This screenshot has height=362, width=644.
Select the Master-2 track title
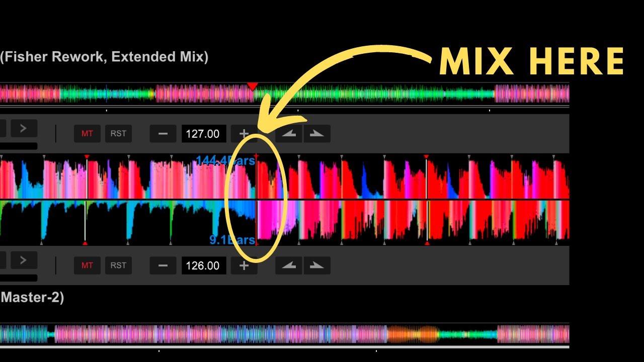pos(32,298)
